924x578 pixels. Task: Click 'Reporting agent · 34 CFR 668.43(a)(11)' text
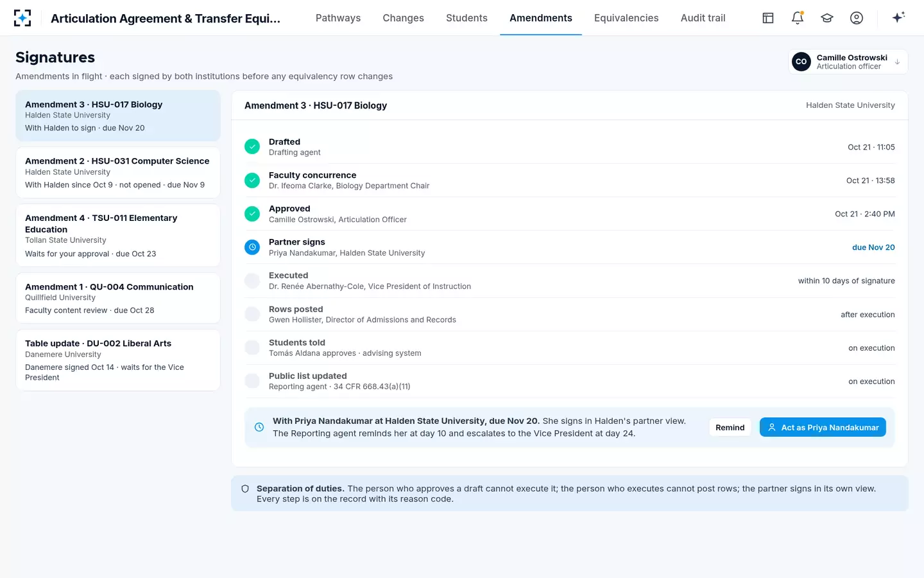(339, 387)
